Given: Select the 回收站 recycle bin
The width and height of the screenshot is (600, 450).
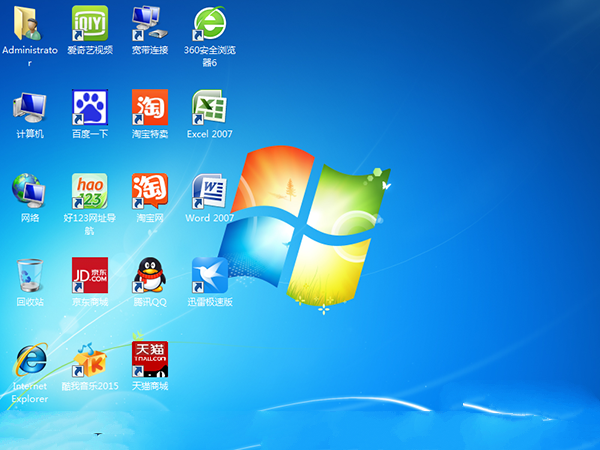Looking at the screenshot, I should pyautogui.click(x=30, y=276).
